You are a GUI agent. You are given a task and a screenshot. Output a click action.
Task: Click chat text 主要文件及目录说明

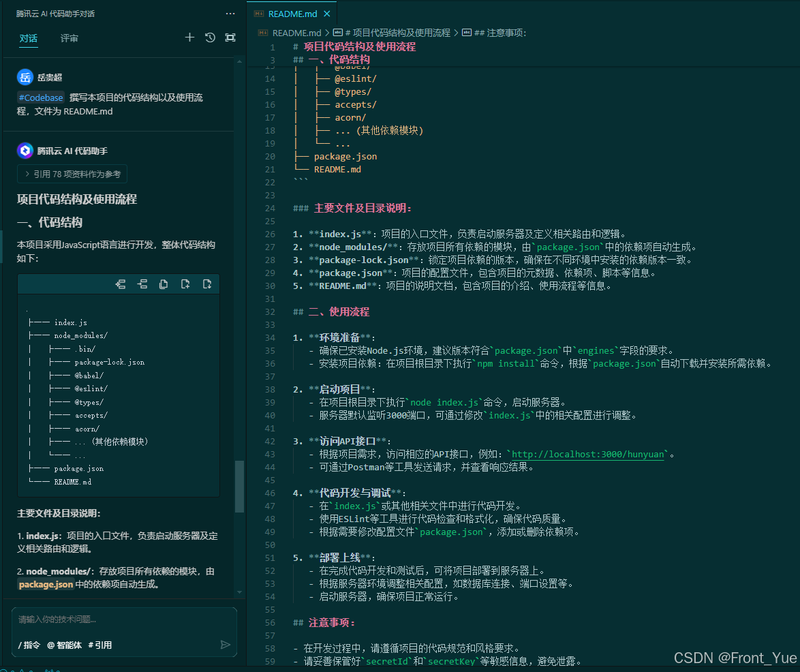click(x=59, y=513)
